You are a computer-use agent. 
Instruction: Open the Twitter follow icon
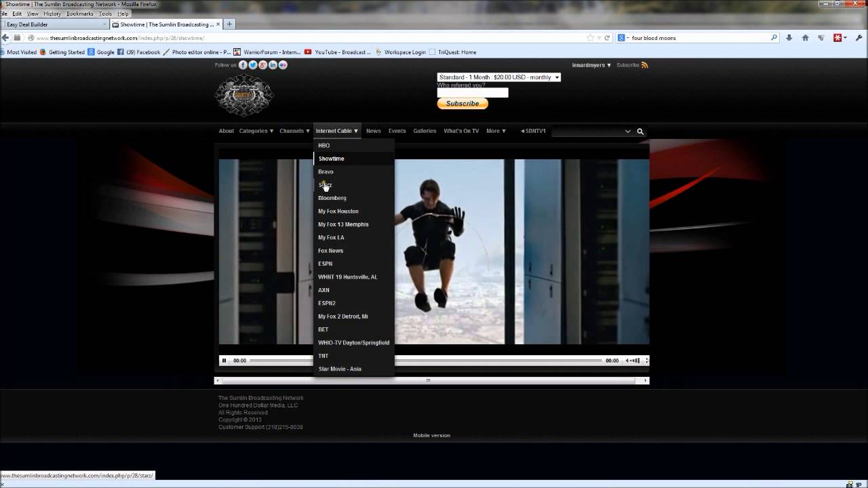(x=253, y=65)
